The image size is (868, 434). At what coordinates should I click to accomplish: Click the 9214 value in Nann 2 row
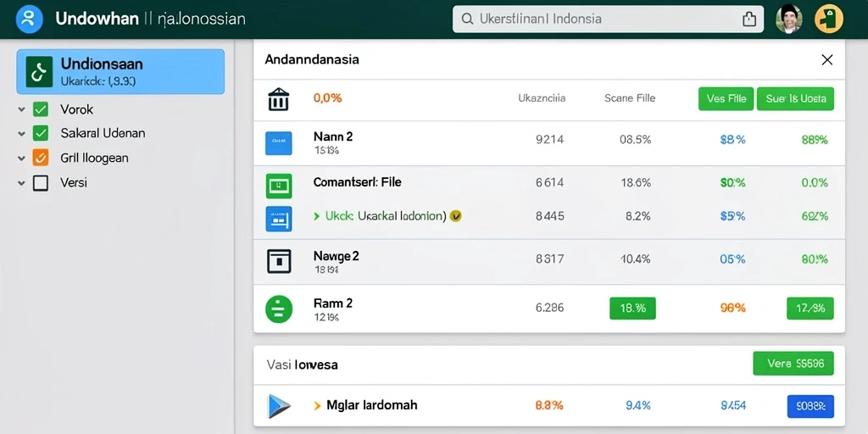(x=549, y=140)
